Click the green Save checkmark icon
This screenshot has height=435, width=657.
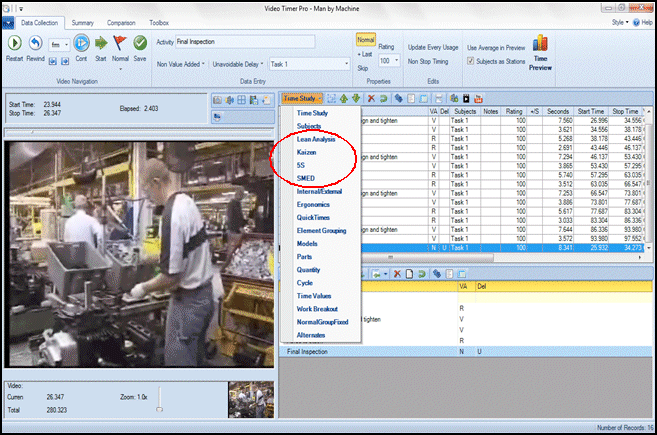coord(140,43)
